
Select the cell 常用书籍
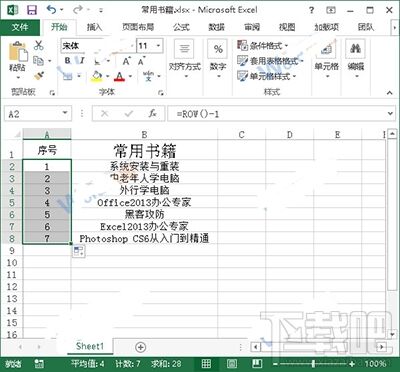click(x=144, y=150)
